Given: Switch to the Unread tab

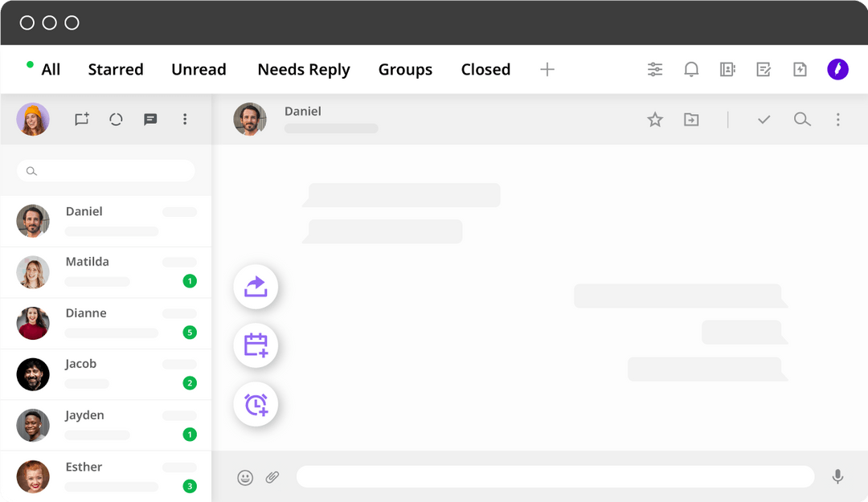Looking at the screenshot, I should coord(199,69).
